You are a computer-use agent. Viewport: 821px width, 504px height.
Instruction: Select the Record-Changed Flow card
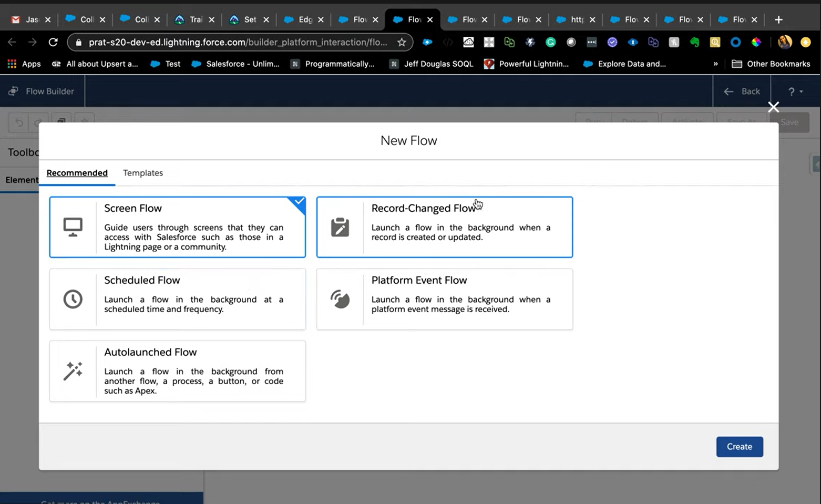[x=445, y=227]
